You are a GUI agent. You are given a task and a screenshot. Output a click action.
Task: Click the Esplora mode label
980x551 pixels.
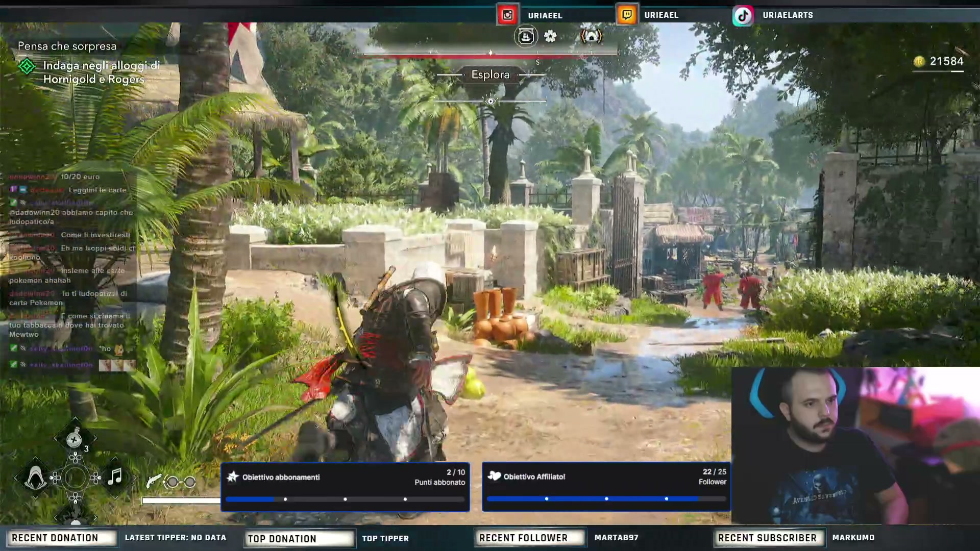pos(491,74)
